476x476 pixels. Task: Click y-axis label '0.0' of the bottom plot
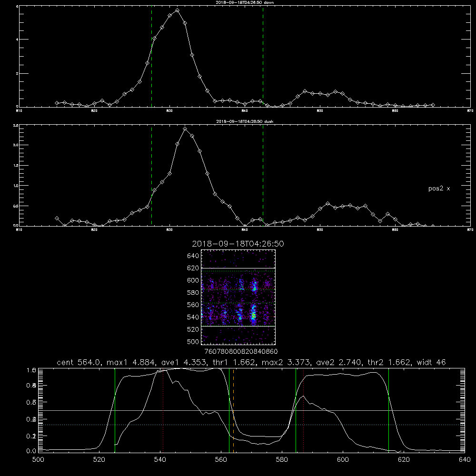[x=31, y=451]
